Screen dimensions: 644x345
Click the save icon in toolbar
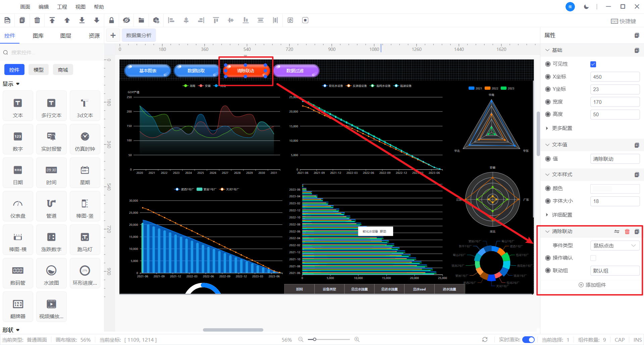pos(7,20)
